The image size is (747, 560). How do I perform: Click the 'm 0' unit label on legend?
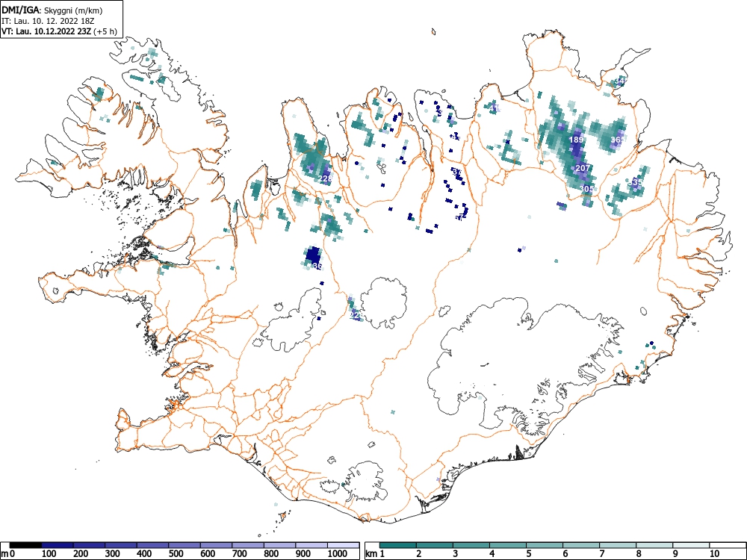click(x=8, y=553)
